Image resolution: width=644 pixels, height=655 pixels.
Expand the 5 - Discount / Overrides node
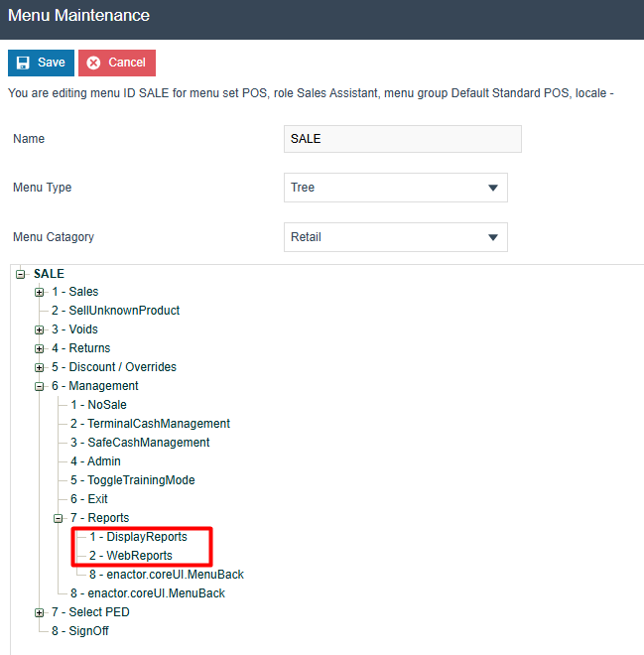(40, 367)
